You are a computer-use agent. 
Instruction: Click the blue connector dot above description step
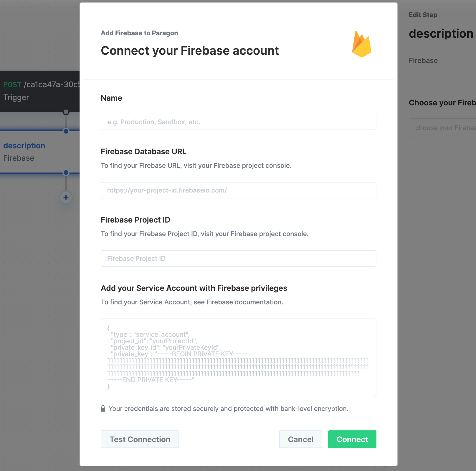click(66, 131)
